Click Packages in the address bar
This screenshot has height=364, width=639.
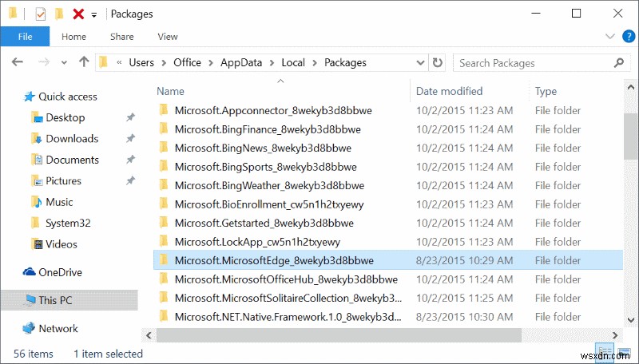tap(345, 63)
